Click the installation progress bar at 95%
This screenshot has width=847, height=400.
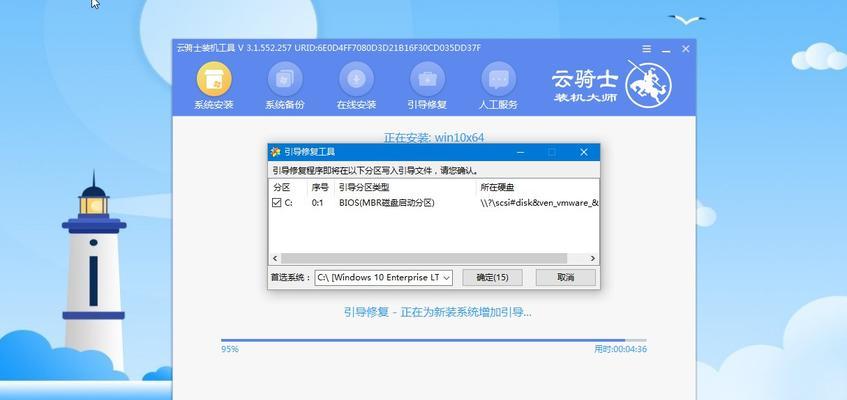[x=433, y=340]
